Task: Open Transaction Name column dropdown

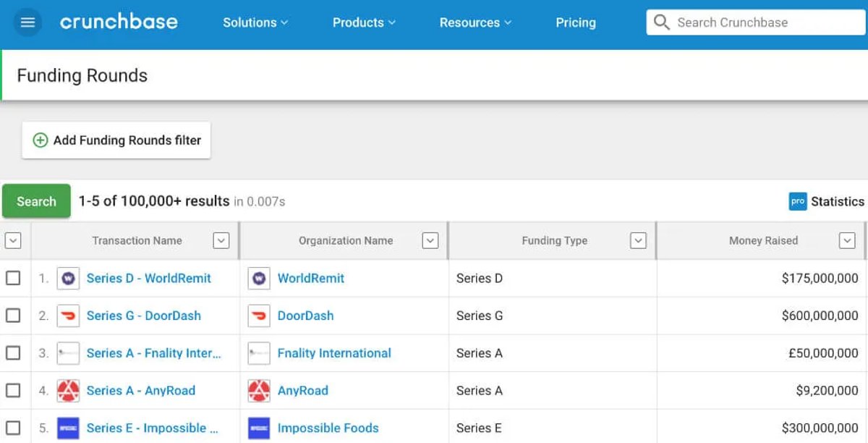Action: coord(221,240)
